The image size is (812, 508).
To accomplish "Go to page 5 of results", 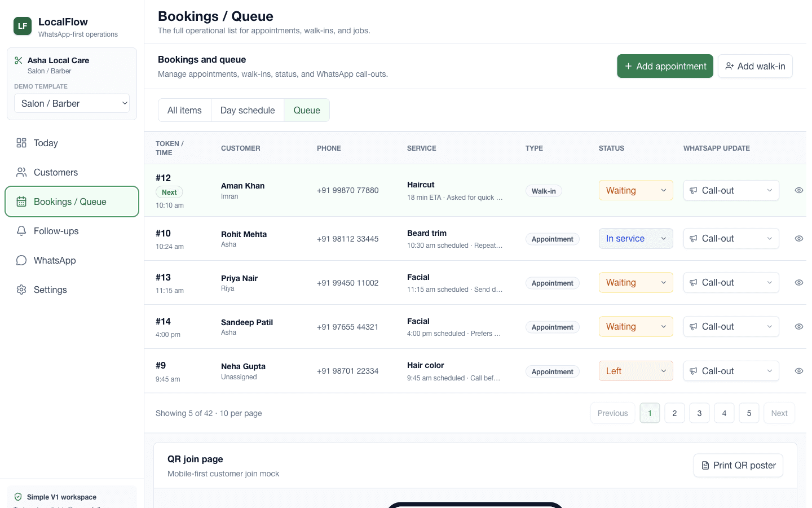I will click(749, 413).
